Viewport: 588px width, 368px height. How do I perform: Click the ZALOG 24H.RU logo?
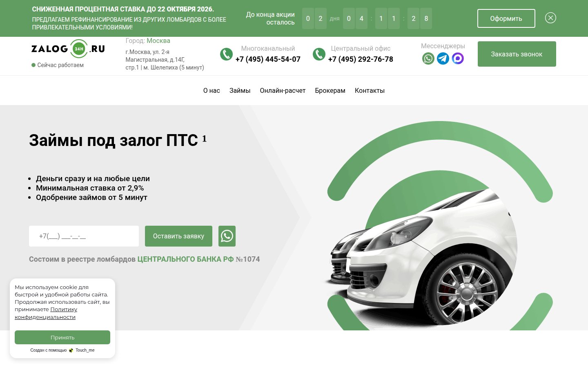pyautogui.click(x=68, y=49)
